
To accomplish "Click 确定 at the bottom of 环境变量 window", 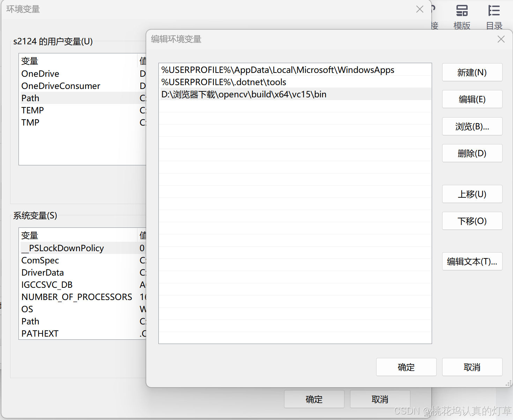I will [x=314, y=399].
